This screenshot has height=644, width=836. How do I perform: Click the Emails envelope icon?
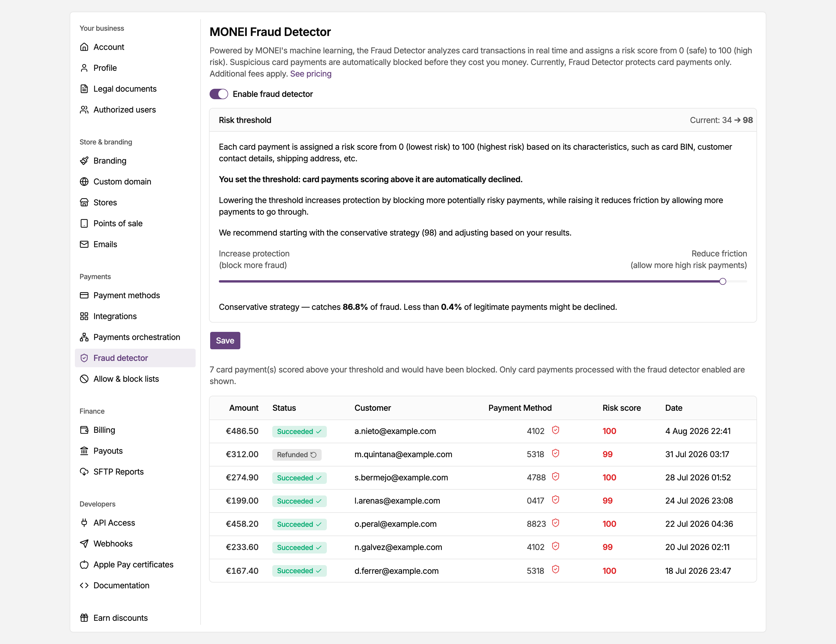pyautogui.click(x=84, y=244)
